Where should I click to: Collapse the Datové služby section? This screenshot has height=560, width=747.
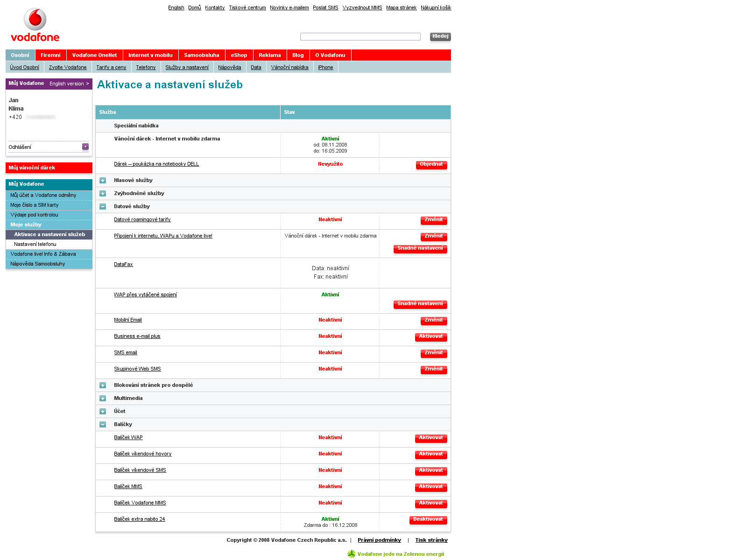pos(103,207)
